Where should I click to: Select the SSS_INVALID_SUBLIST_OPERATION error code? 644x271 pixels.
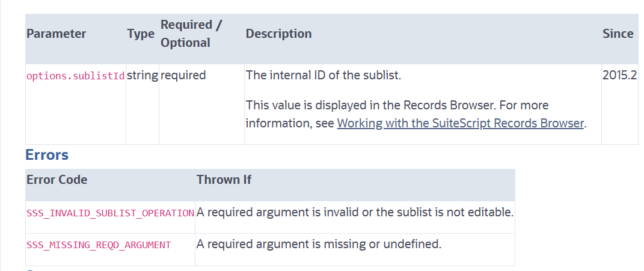[x=110, y=213]
